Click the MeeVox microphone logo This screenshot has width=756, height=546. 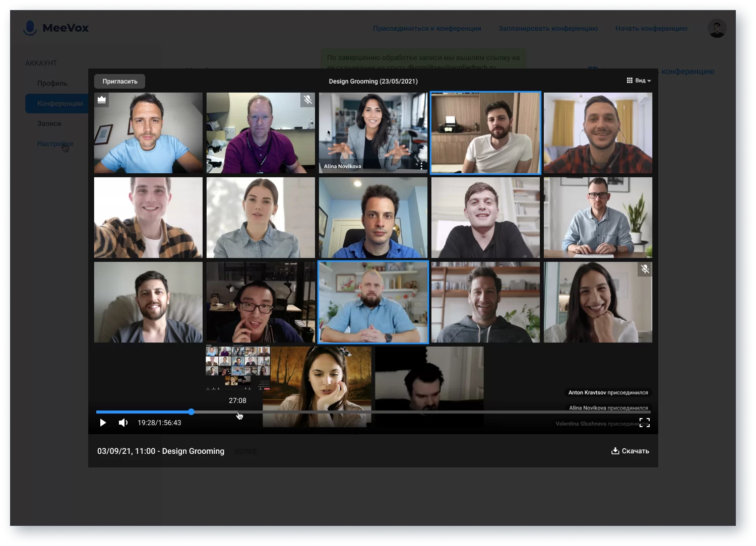30,28
